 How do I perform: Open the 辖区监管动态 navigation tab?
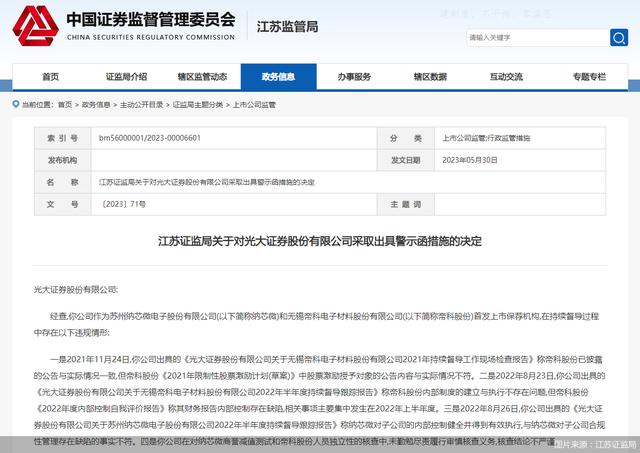pos(202,77)
